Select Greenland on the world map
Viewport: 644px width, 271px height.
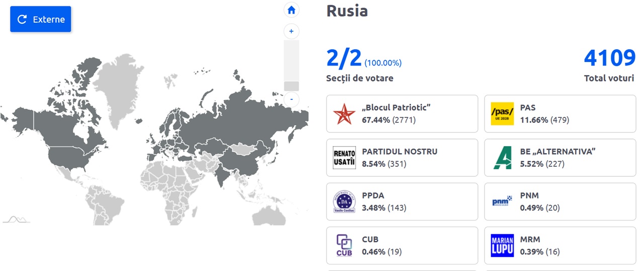pos(120,93)
